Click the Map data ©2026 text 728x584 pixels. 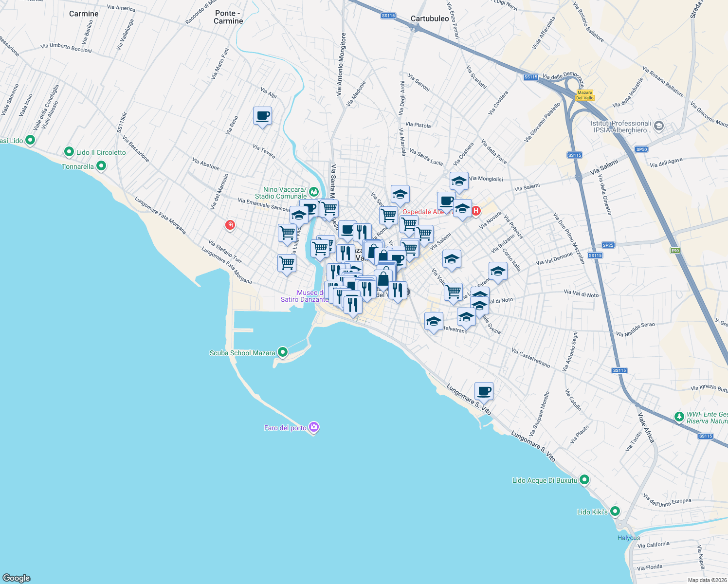707,580
